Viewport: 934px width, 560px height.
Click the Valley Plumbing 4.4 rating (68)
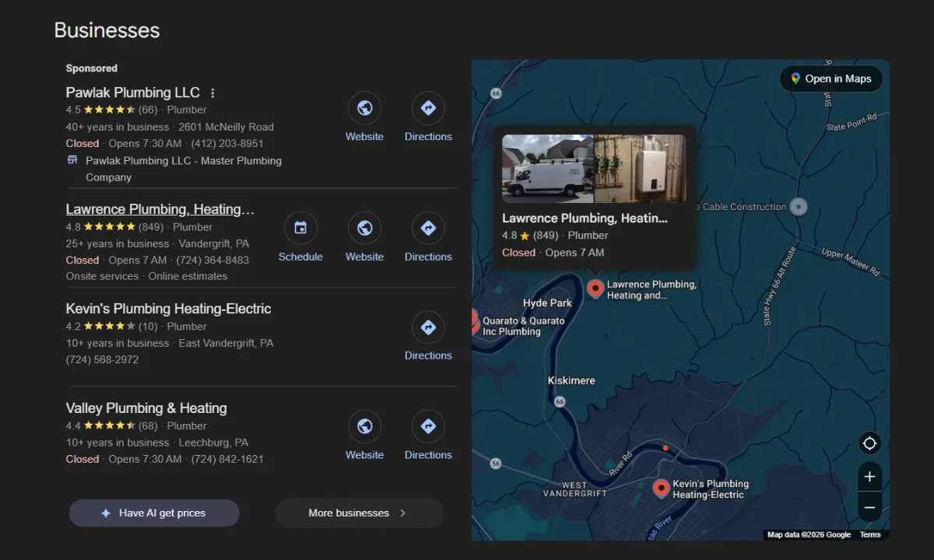click(111, 426)
